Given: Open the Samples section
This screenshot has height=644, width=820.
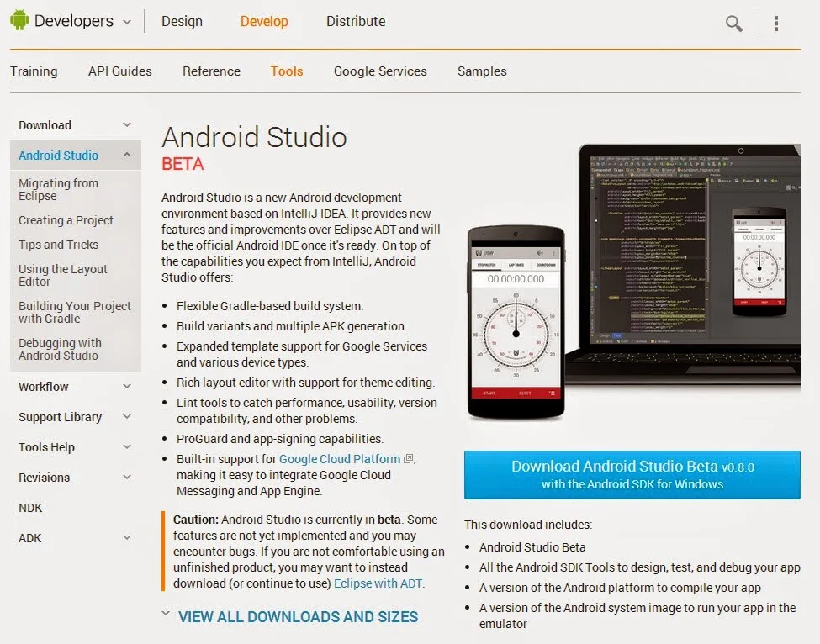Looking at the screenshot, I should point(482,71).
